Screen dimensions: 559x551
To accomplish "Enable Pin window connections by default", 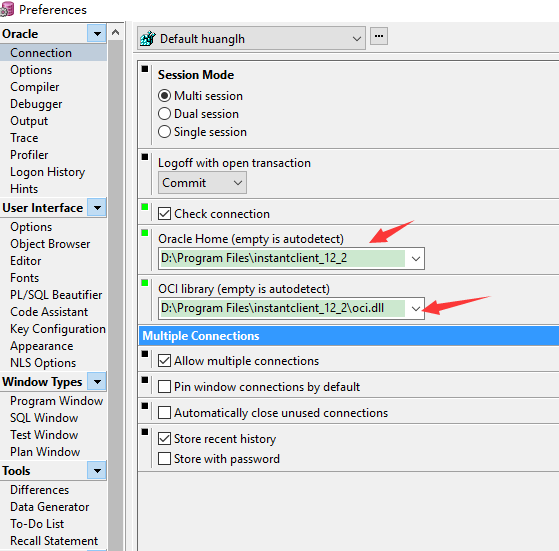I will [x=164, y=386].
